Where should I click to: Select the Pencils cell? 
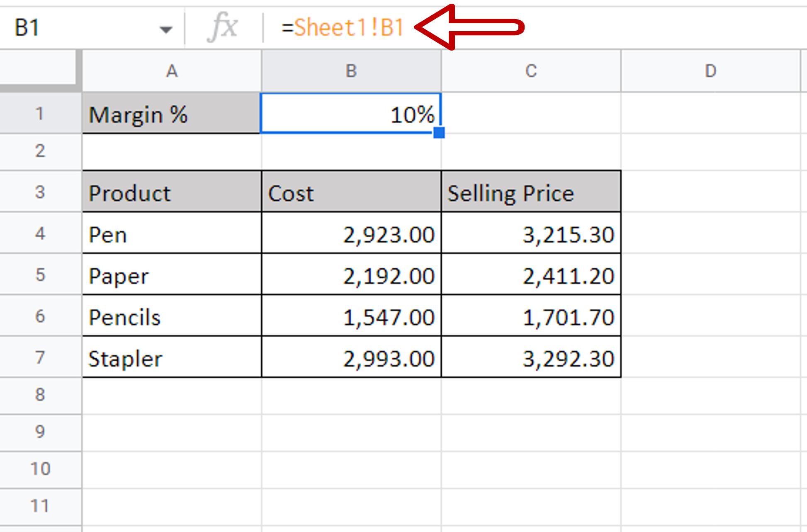point(172,316)
